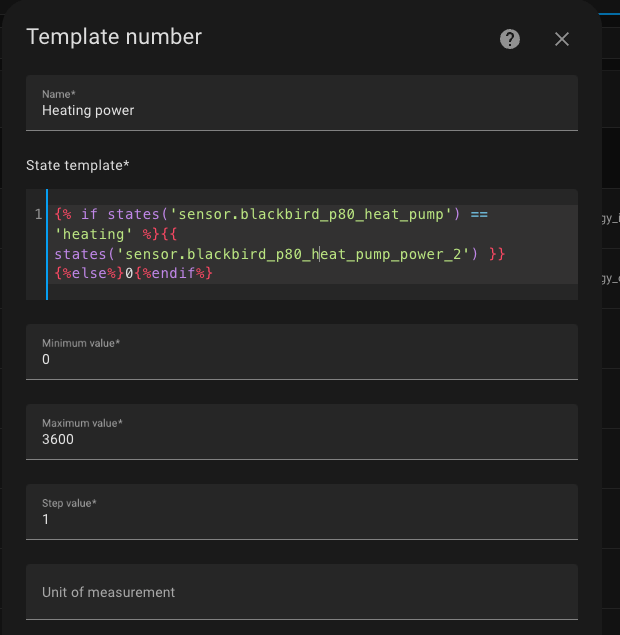Click the Template number dialog title
This screenshot has width=620, height=635.
[114, 37]
